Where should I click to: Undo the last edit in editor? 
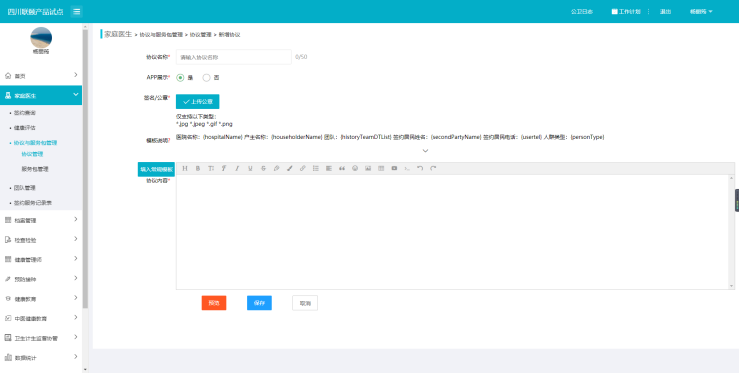[420, 169]
